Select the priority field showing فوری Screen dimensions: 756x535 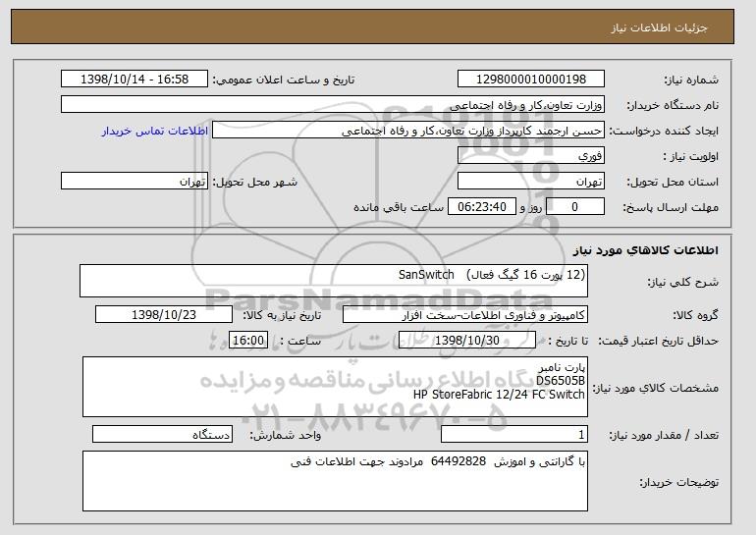tap(531, 156)
